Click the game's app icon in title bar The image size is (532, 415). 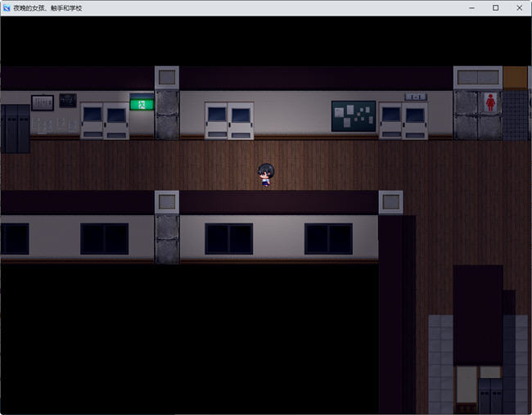click(x=7, y=7)
